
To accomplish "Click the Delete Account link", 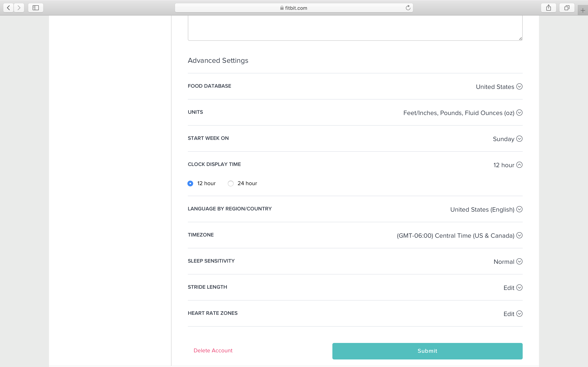I will pyautogui.click(x=213, y=350).
